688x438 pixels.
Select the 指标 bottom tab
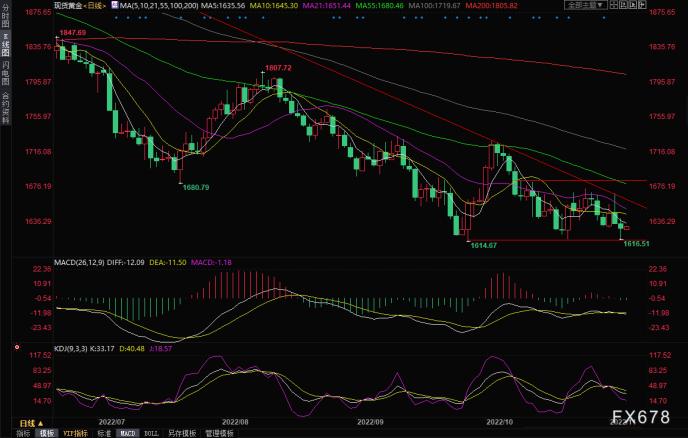(x=23, y=434)
